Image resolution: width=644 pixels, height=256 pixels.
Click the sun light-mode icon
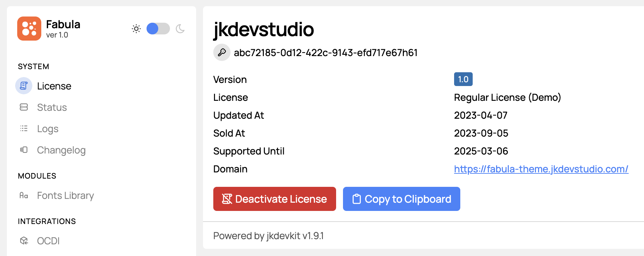click(136, 29)
